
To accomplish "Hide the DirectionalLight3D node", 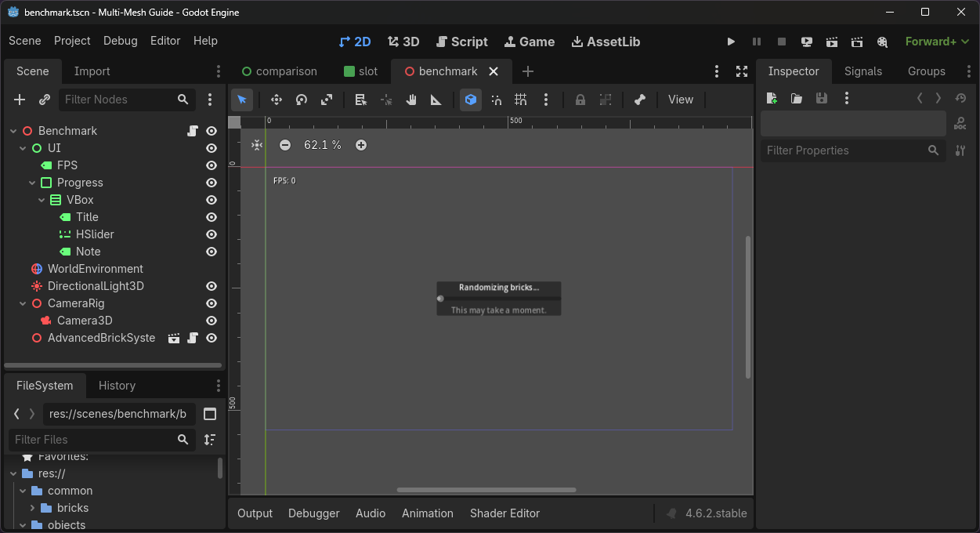I will [212, 286].
